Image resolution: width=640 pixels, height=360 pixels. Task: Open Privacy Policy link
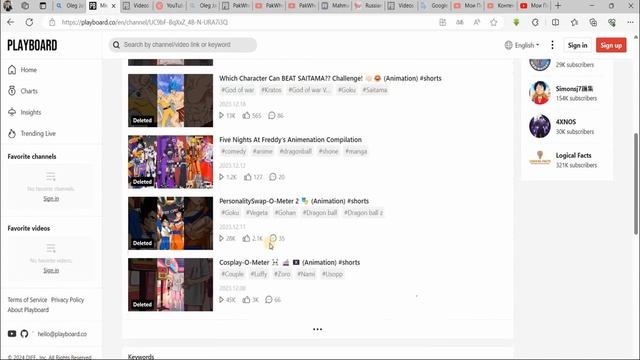click(67, 300)
